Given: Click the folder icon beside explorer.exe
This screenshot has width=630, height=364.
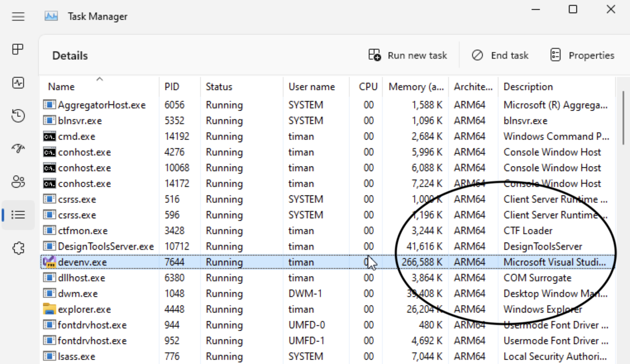Looking at the screenshot, I should pyautogui.click(x=50, y=309).
